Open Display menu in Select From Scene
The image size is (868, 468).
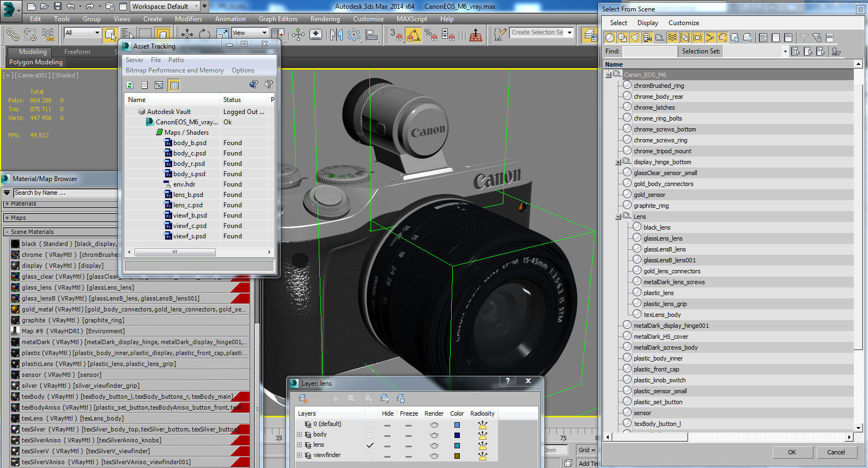[x=648, y=23]
